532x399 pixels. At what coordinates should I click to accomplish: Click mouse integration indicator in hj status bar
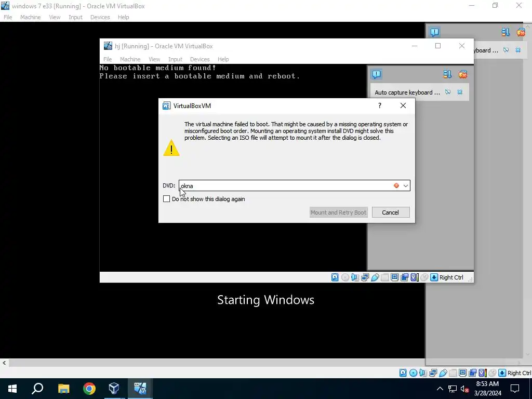(424, 277)
